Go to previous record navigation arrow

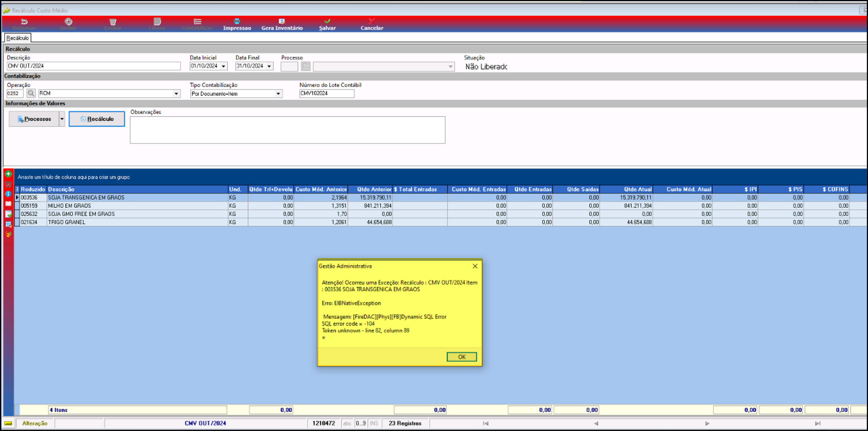596,423
